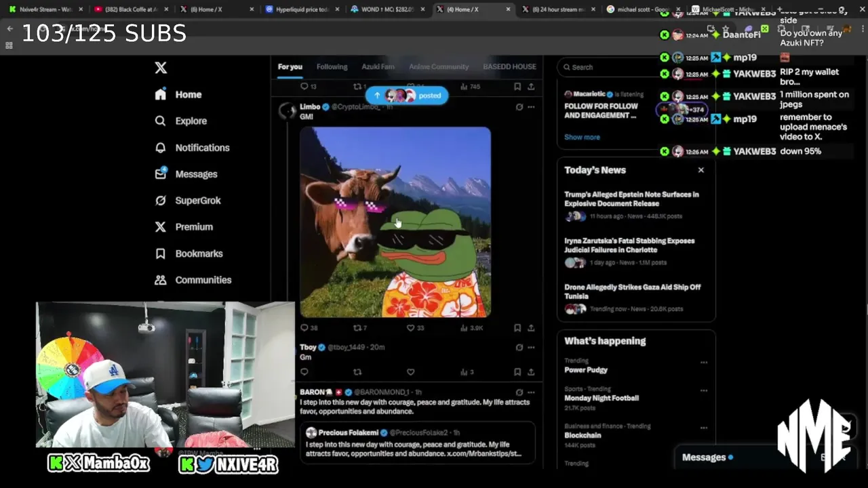View analytics on the top post with 745 views
This screenshot has width=868, height=488.
(x=471, y=87)
